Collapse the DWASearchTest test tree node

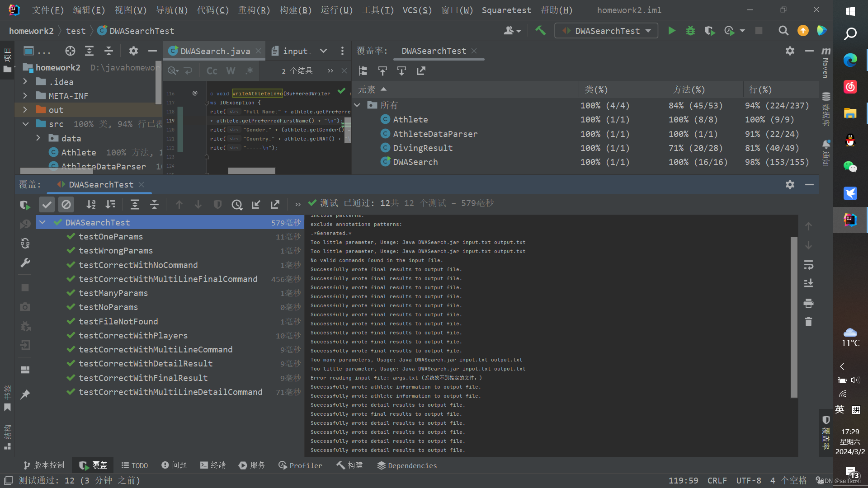pos(42,222)
